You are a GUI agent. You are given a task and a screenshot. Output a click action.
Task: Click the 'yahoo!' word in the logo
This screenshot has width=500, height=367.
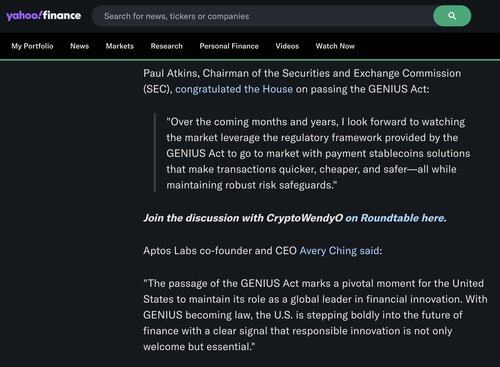coord(24,16)
